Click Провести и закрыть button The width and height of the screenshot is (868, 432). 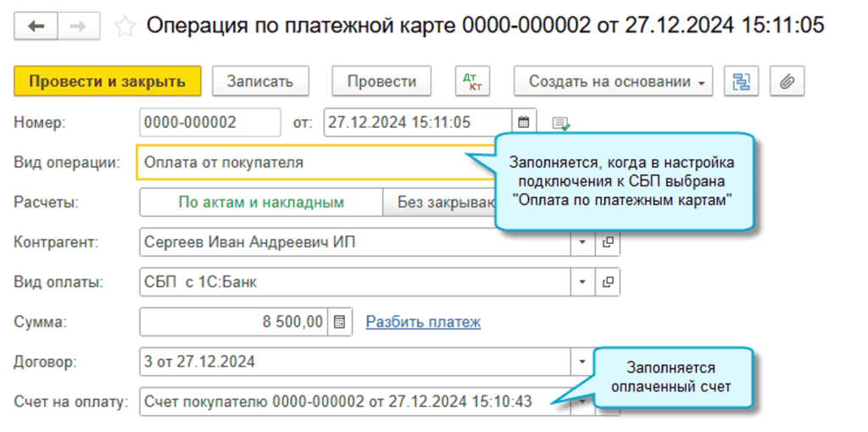107,81
